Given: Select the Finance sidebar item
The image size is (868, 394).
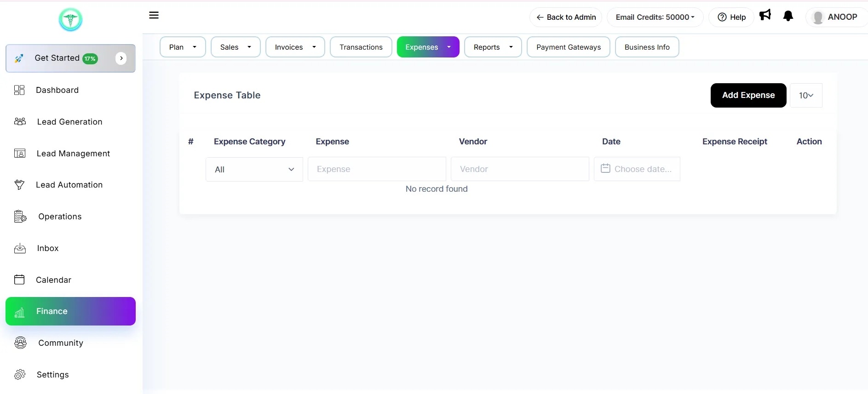Looking at the screenshot, I should coord(70,311).
